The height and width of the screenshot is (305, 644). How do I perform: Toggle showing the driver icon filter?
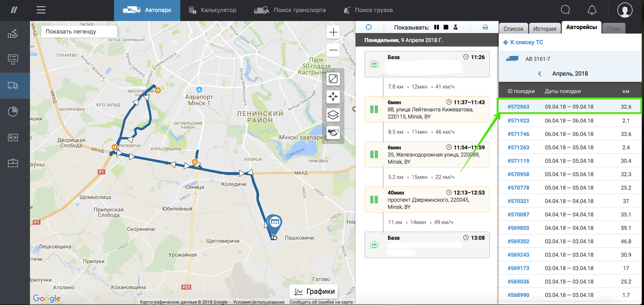click(455, 27)
